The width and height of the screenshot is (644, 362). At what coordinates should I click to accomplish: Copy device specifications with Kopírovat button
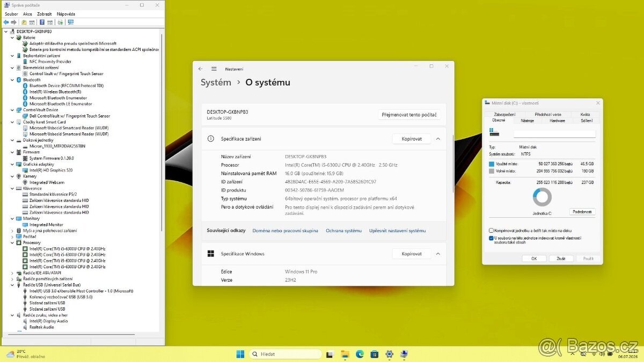(412, 139)
